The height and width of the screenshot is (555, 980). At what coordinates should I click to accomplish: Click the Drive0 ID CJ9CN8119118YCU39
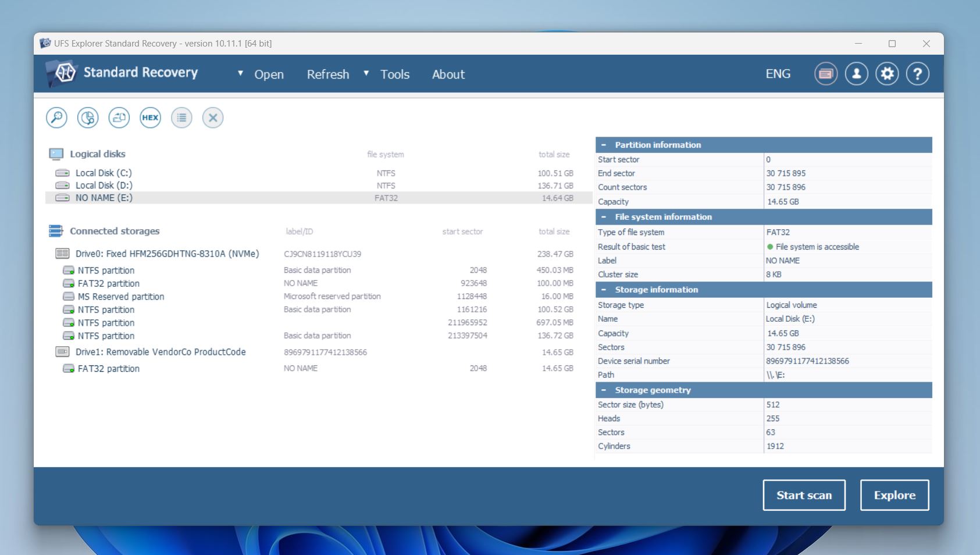[322, 254]
